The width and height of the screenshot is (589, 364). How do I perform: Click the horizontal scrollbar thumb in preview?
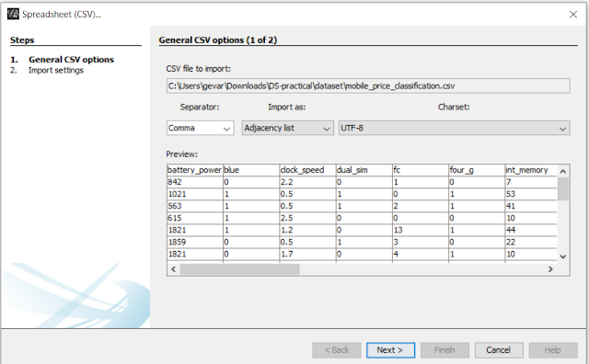(239, 269)
